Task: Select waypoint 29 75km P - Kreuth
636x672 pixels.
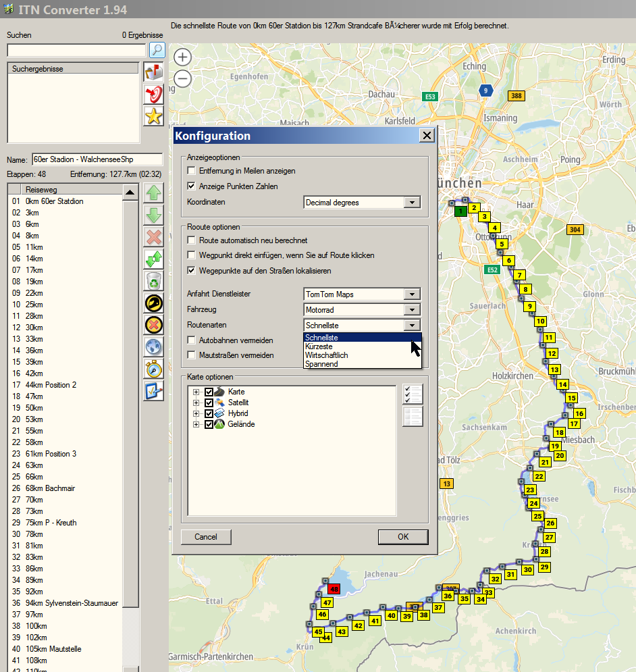Action: pyautogui.click(x=65, y=523)
